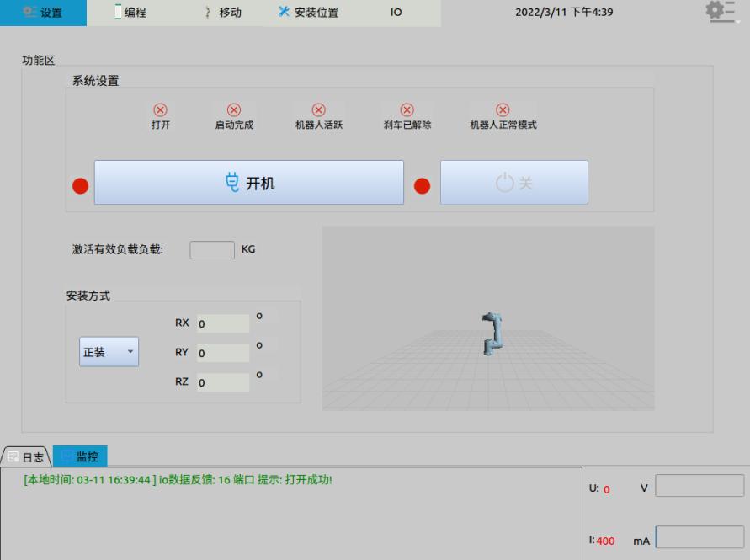
Task: Click the payload KG input field
Action: (x=211, y=249)
